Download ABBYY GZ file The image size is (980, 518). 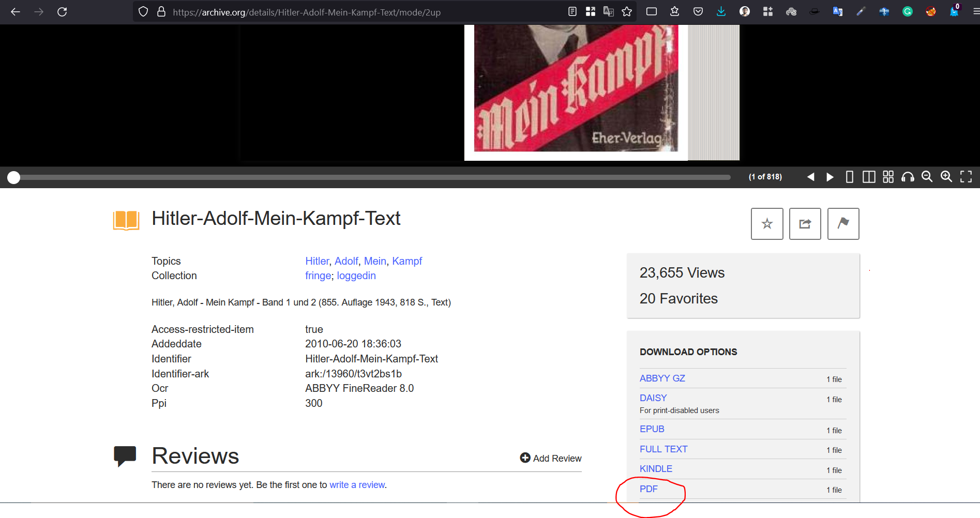tap(662, 378)
